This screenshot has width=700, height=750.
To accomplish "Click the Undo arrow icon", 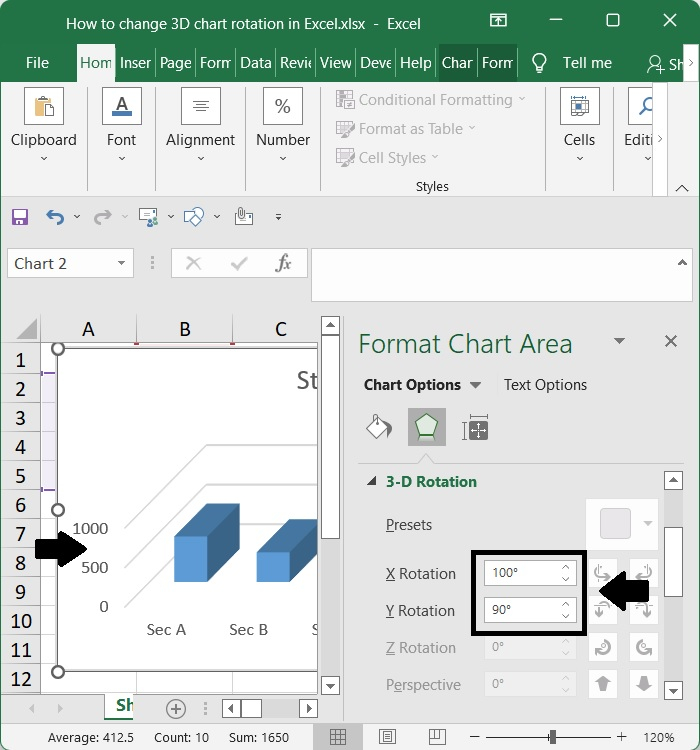I will tap(55, 217).
